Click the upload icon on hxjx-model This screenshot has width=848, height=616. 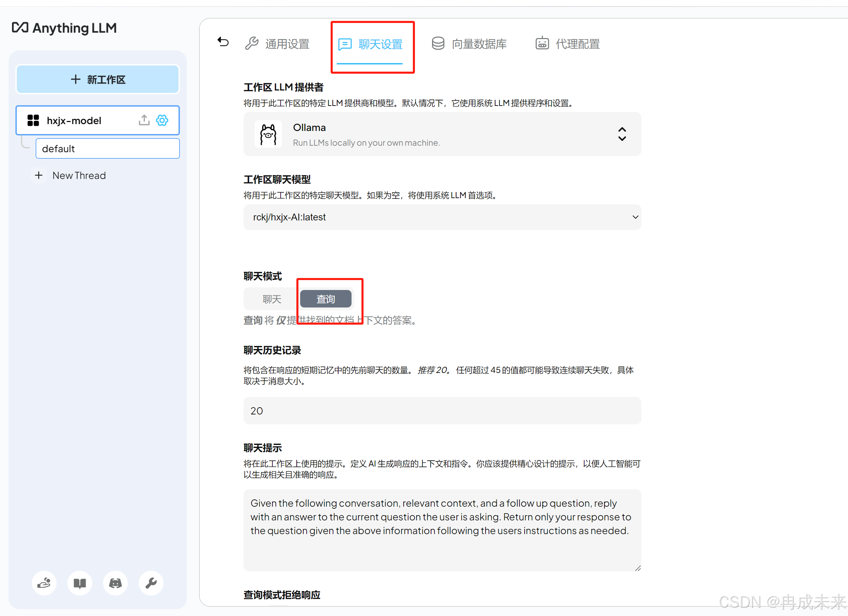coord(144,120)
